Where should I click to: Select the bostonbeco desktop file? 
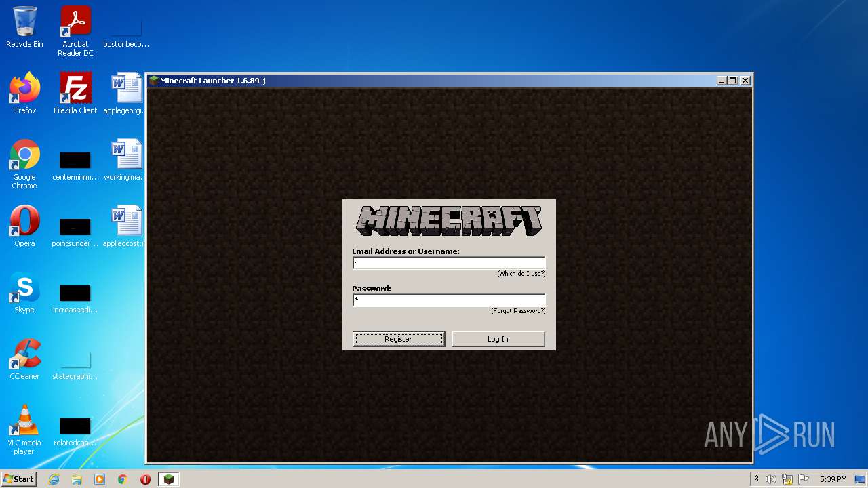[x=126, y=31]
